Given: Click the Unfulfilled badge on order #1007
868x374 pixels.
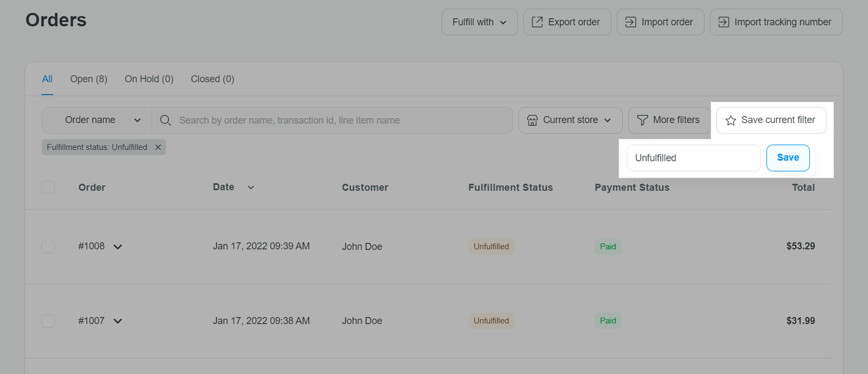Looking at the screenshot, I should pos(491,321).
